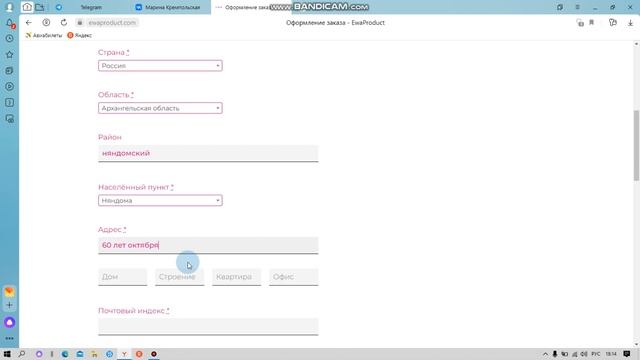Screen dimensions: 640x360
Task: Focus the Дом input field
Action: tap(122, 277)
